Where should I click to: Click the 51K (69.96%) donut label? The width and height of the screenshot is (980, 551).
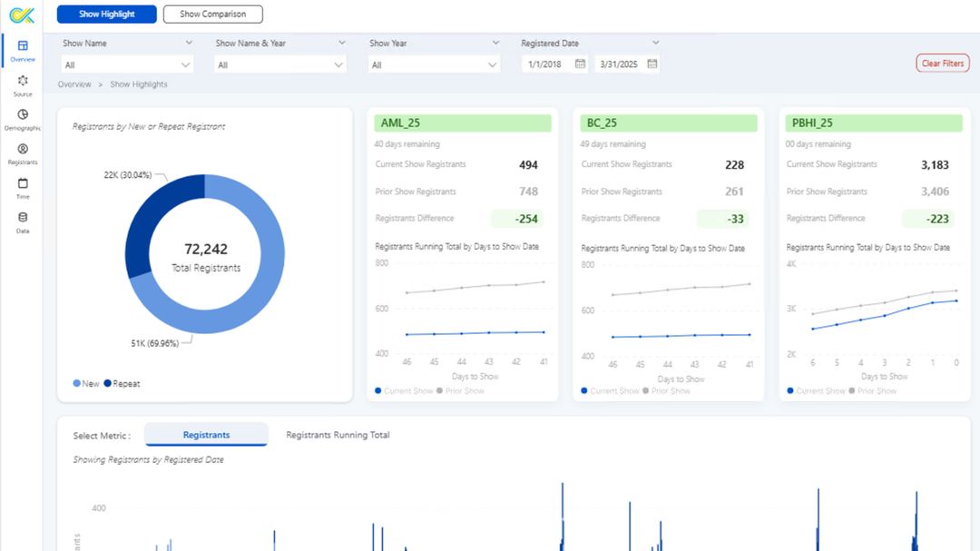point(155,343)
